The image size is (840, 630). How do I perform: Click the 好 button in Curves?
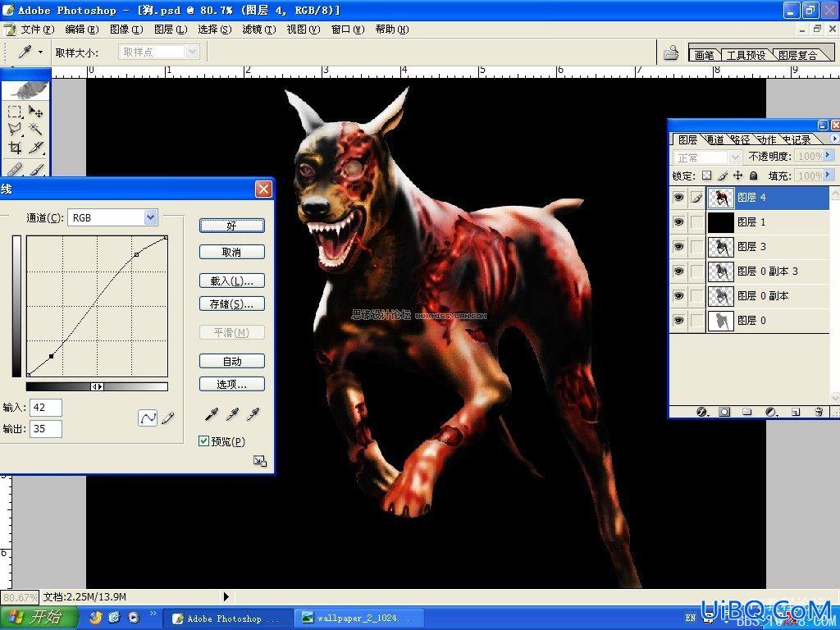[231, 226]
